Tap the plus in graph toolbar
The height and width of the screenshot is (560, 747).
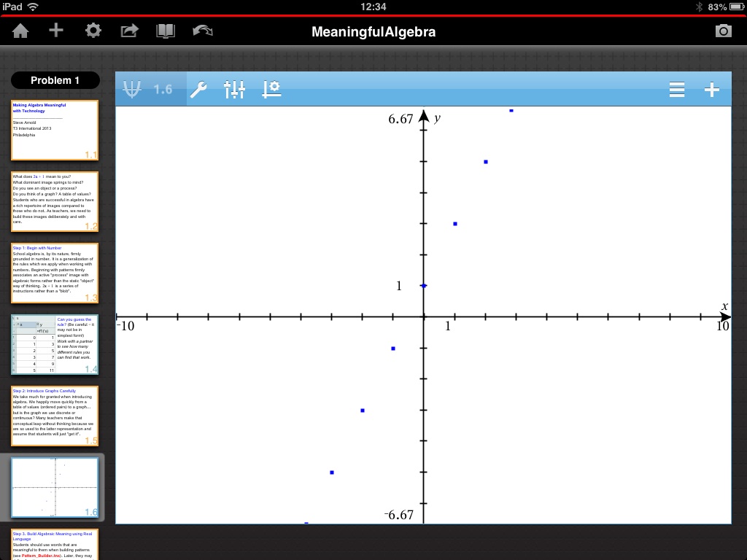pos(712,90)
